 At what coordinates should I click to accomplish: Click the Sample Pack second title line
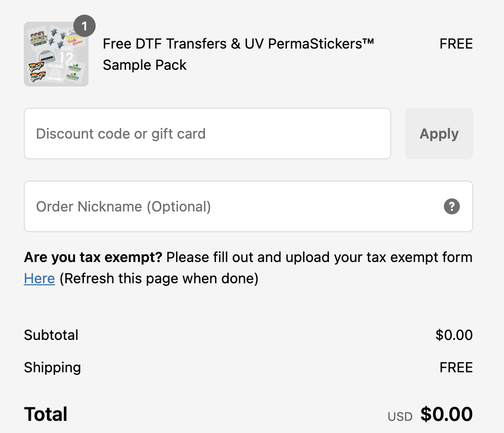(145, 65)
